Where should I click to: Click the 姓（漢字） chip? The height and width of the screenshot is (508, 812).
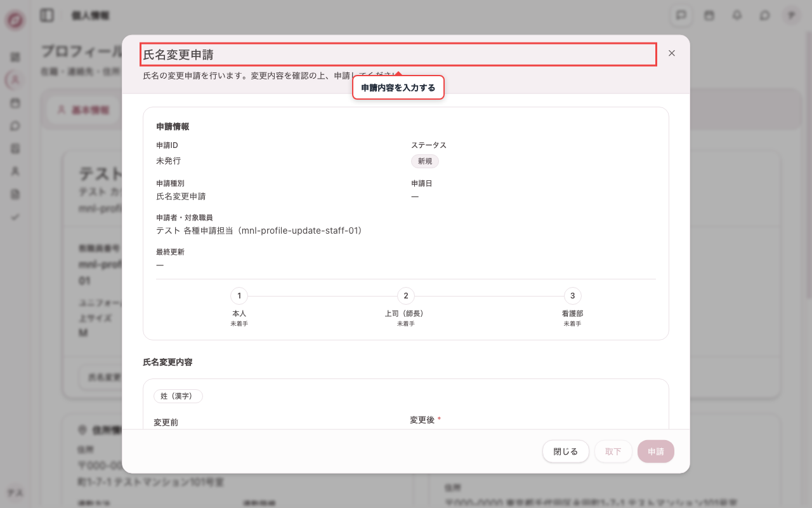(x=178, y=396)
